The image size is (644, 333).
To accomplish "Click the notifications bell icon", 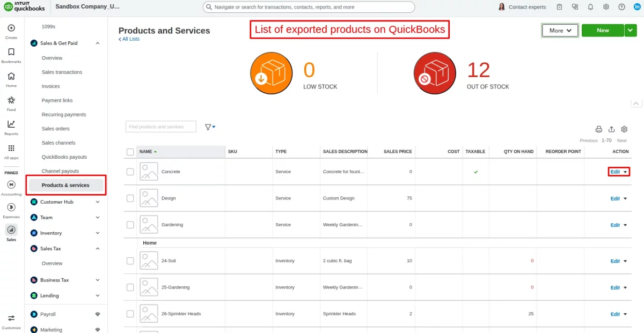I will (x=590, y=6).
